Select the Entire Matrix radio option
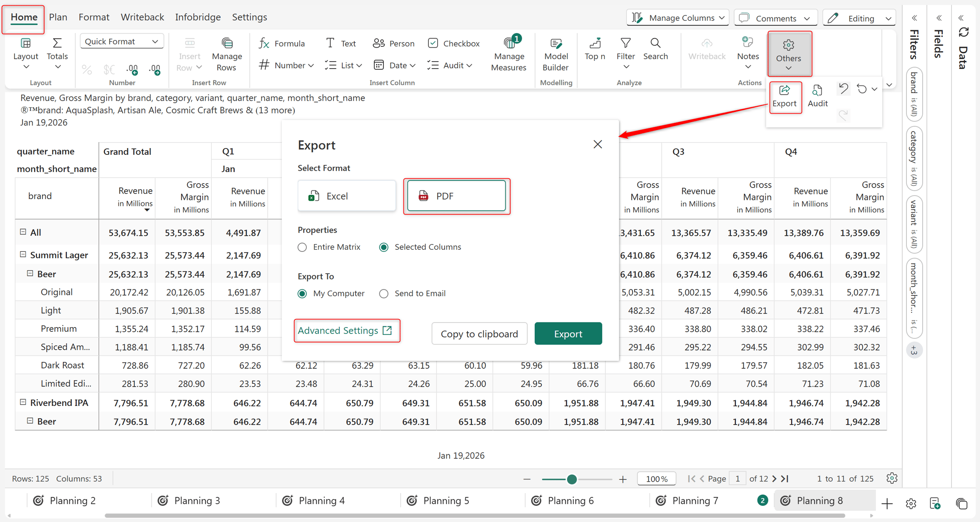 click(302, 247)
